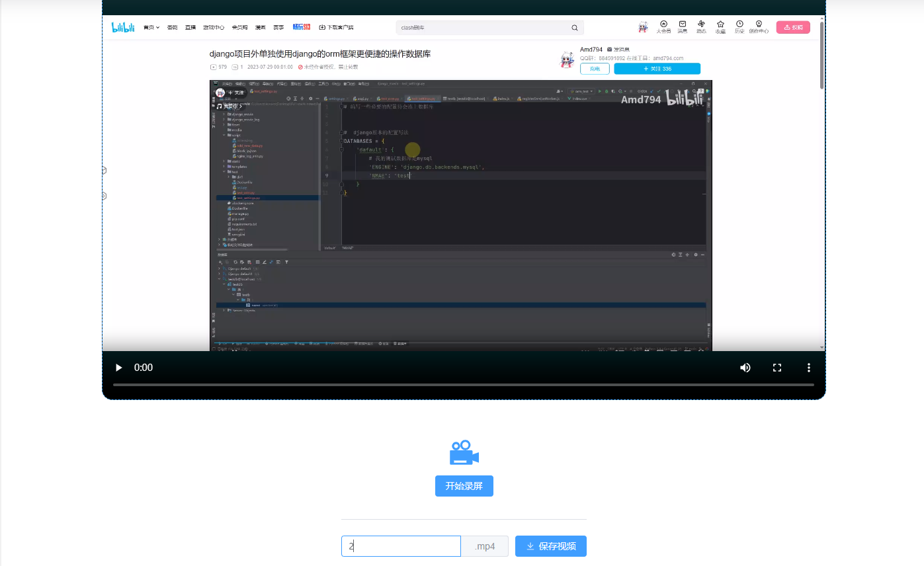Click the 赛事 menu item
Screen dimensions: 924x566
click(x=279, y=28)
